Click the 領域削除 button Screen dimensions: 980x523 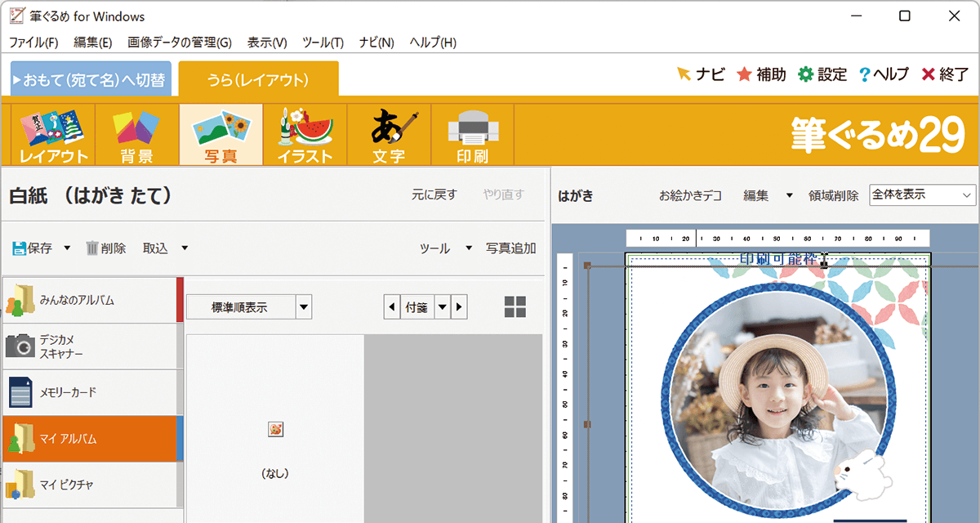(x=834, y=195)
